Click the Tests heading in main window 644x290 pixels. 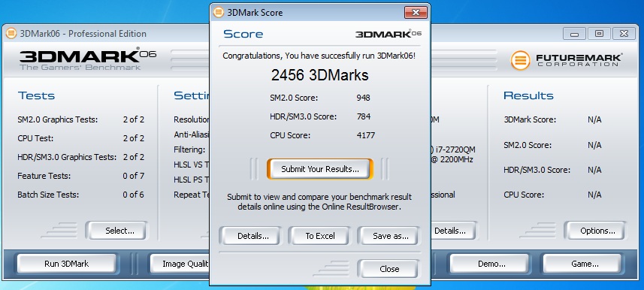tap(36, 95)
